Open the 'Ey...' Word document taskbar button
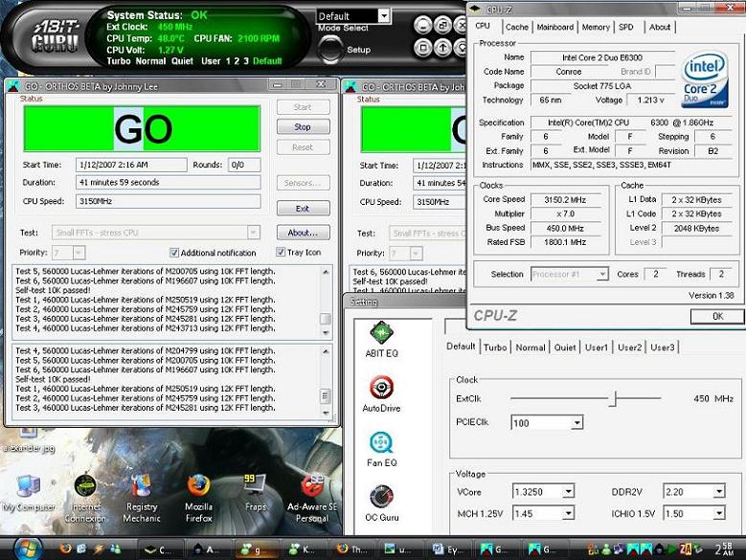This screenshot has height=560, width=746. pos(448,549)
